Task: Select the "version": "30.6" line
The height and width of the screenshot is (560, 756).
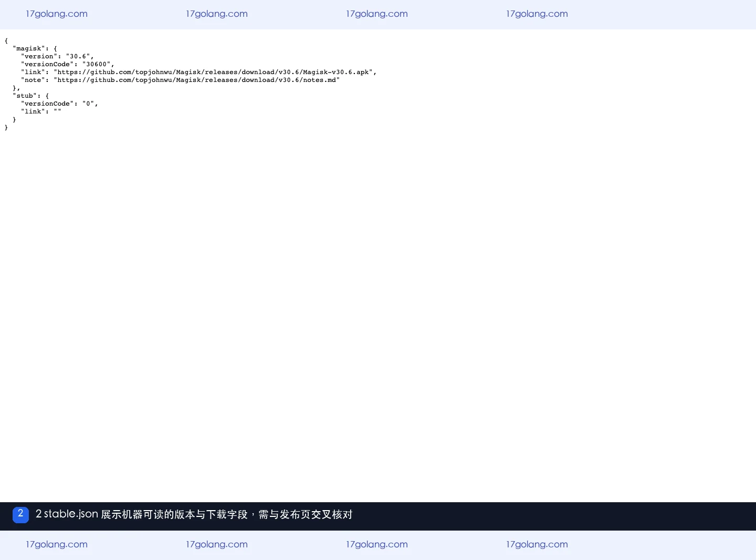Action: pos(57,56)
